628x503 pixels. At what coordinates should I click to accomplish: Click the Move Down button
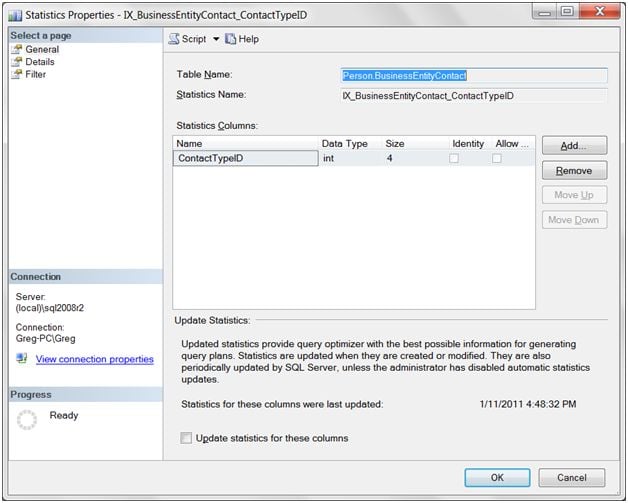574,220
